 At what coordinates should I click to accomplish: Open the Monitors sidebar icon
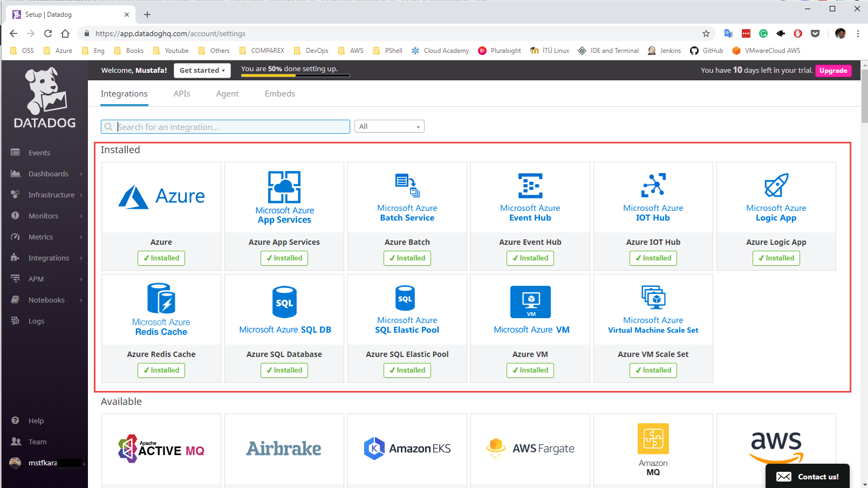15,216
